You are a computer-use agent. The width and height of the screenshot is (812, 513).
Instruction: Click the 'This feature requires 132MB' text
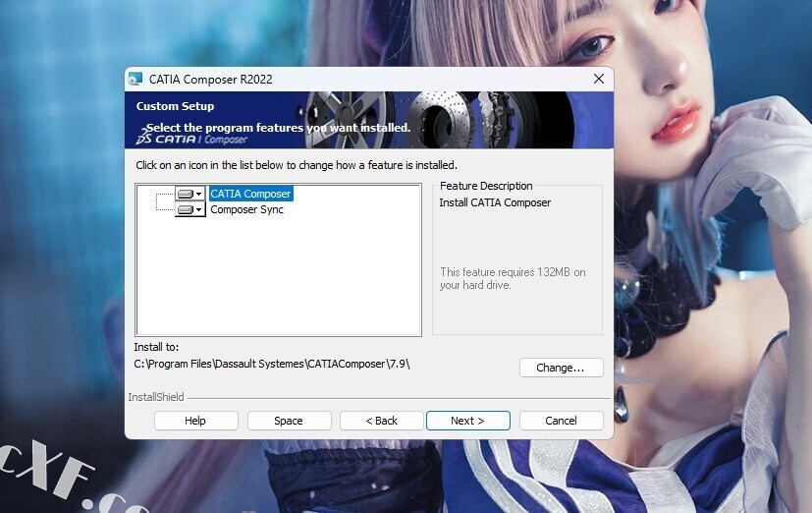pyautogui.click(x=513, y=278)
